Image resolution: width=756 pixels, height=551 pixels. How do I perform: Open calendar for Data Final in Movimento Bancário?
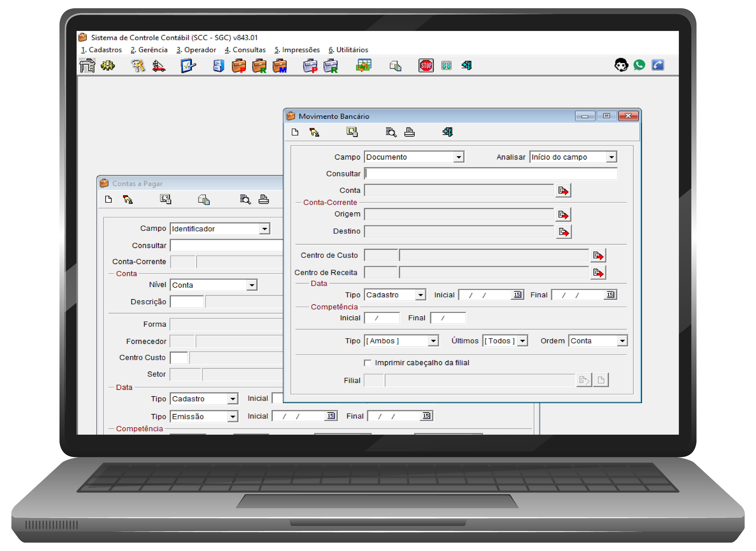click(610, 295)
